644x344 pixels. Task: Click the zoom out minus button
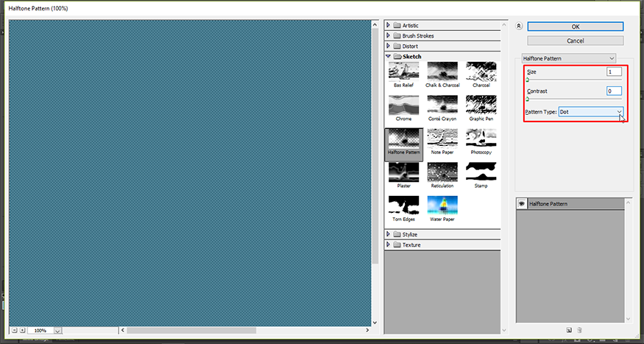coord(15,330)
